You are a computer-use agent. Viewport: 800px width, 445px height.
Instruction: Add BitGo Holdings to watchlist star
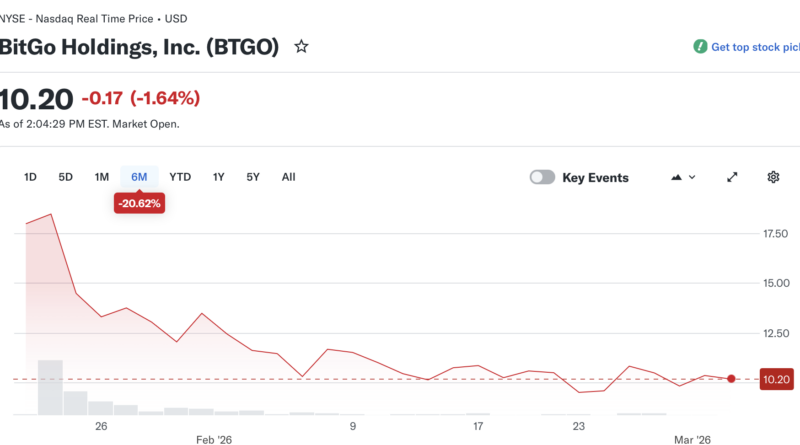(x=301, y=47)
